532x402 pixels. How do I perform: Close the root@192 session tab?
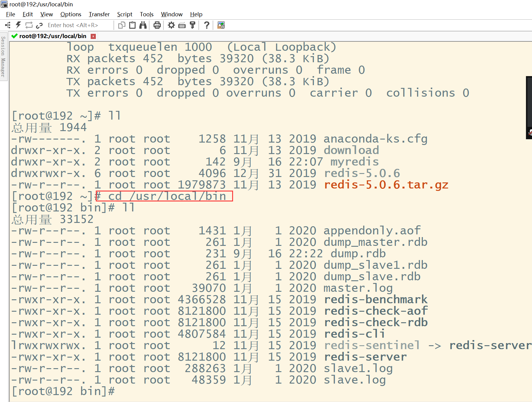pyautogui.click(x=93, y=36)
